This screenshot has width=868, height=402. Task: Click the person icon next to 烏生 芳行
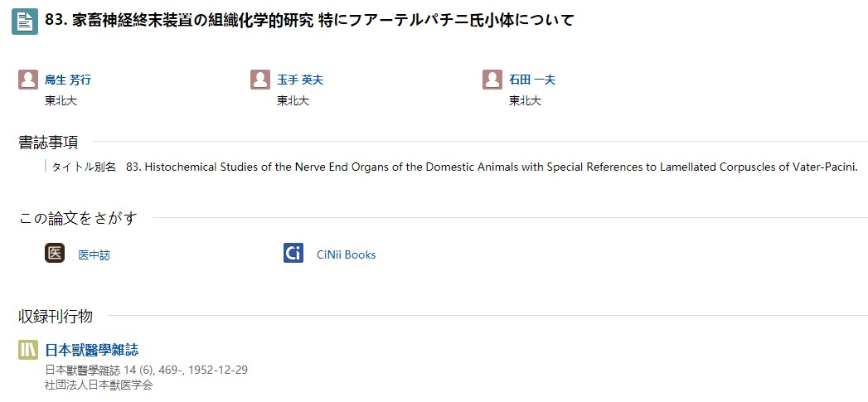pos(28,80)
